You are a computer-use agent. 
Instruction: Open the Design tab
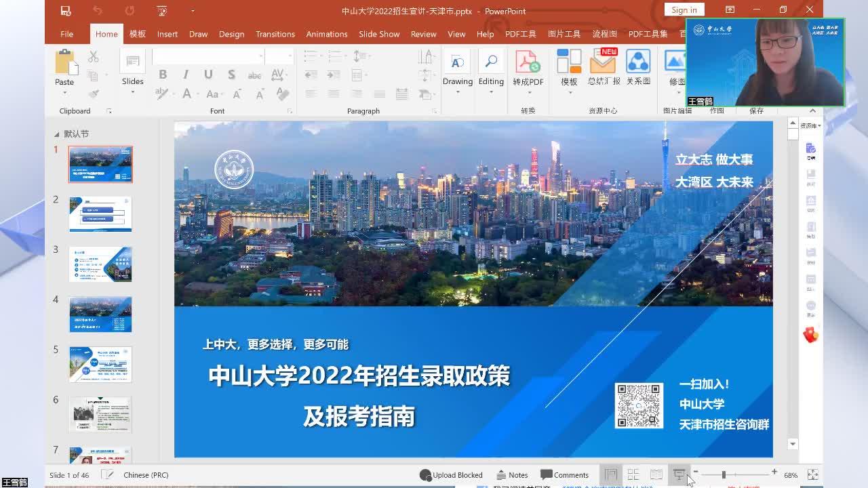(x=231, y=34)
